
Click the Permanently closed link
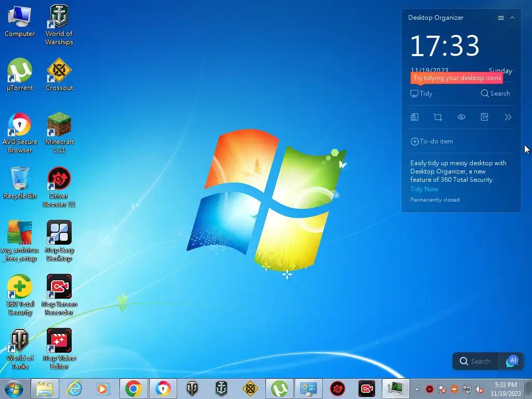tap(435, 200)
